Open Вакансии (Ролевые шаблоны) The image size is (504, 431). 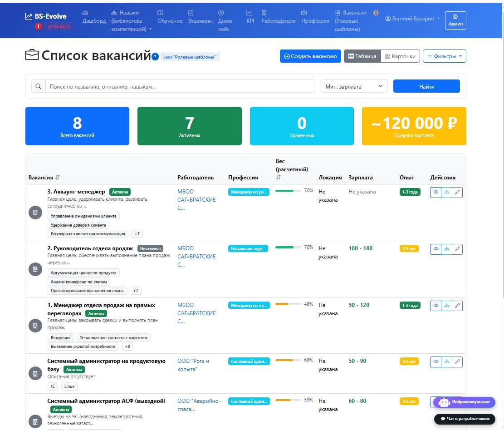click(x=351, y=21)
